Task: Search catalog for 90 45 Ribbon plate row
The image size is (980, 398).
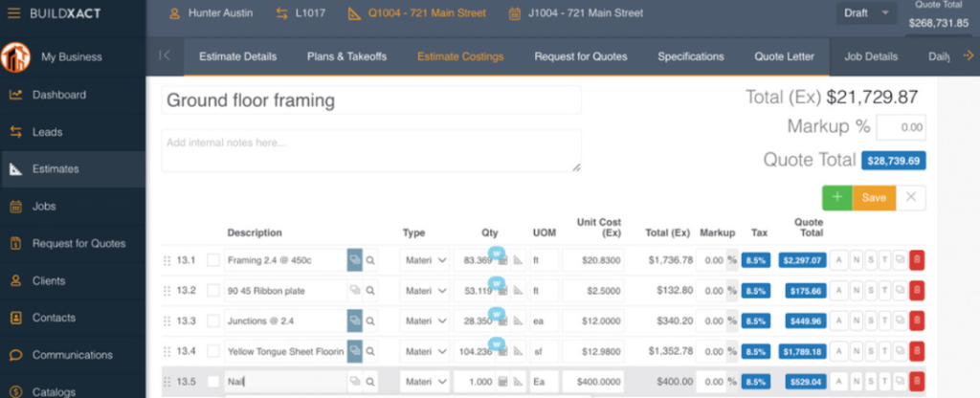Action: pyautogui.click(x=370, y=291)
